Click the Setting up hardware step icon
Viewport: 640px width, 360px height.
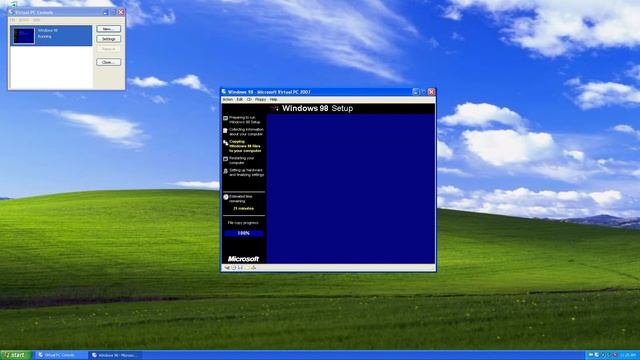[225, 171]
